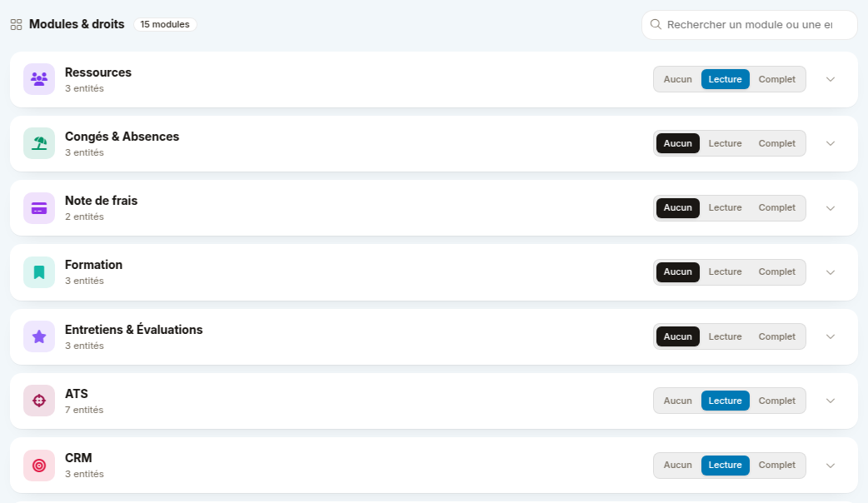This screenshot has width=868, height=503.
Task: Click the CRM module title
Action: click(78, 458)
